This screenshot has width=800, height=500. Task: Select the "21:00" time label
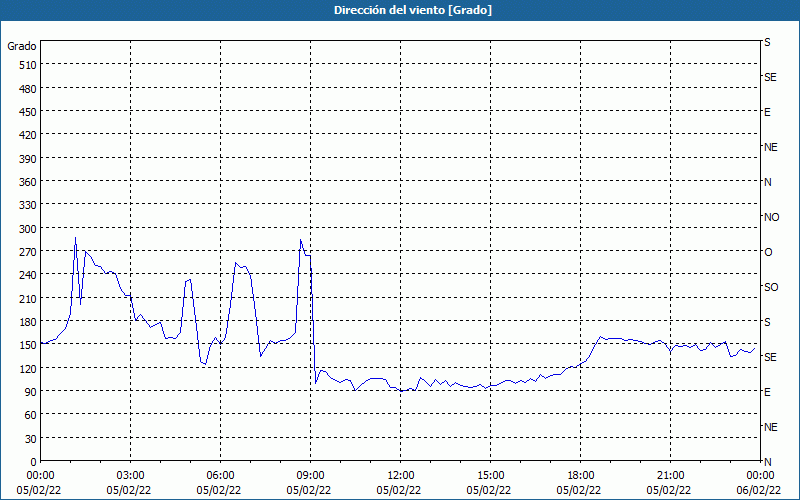pyautogui.click(x=670, y=476)
